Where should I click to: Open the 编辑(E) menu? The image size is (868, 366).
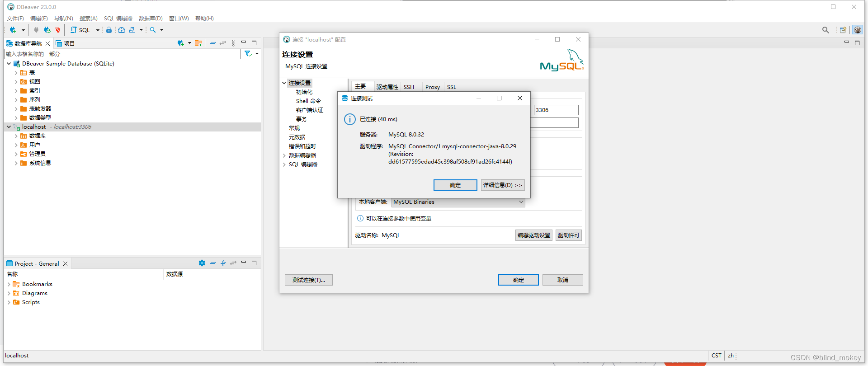[x=39, y=19]
